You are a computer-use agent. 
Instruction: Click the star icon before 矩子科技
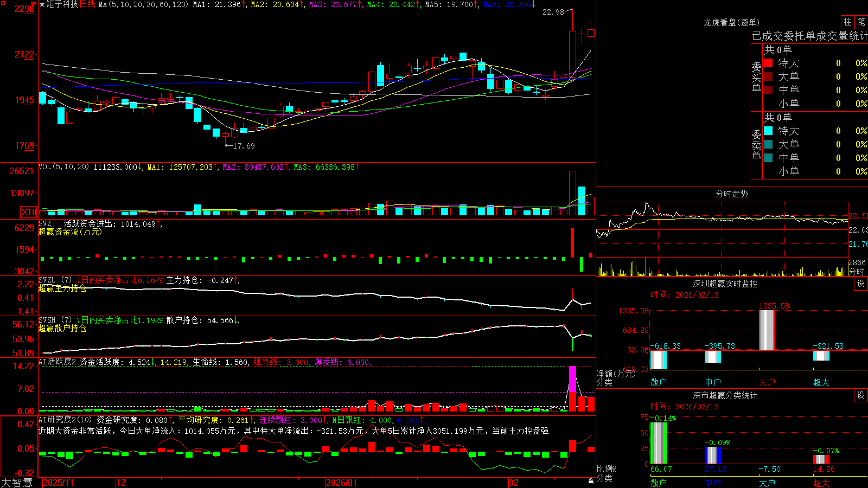[x=42, y=4]
